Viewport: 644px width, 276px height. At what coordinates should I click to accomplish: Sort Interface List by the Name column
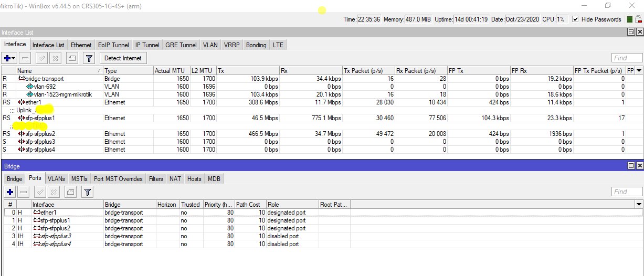point(59,71)
